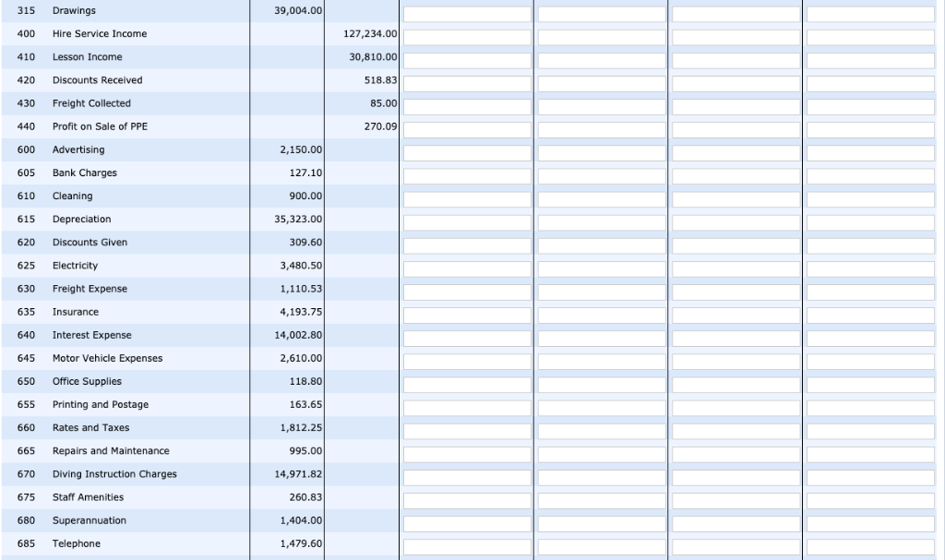Select the third blank field for Discounts Received
The height and width of the screenshot is (560, 945).
735,82
